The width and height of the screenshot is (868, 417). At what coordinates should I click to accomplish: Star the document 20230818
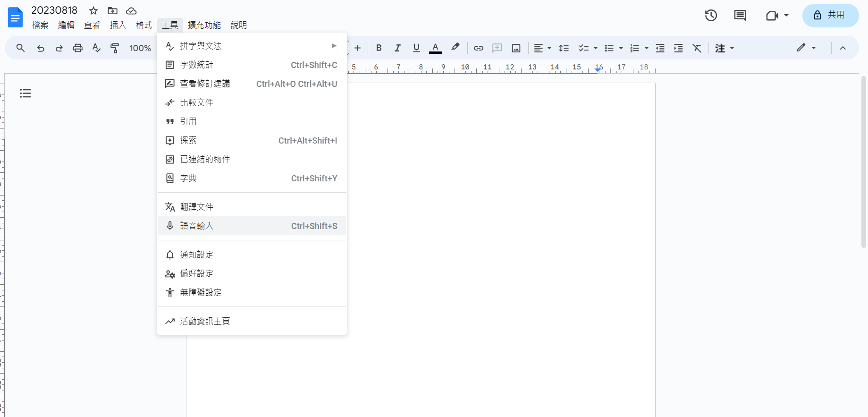point(93,11)
